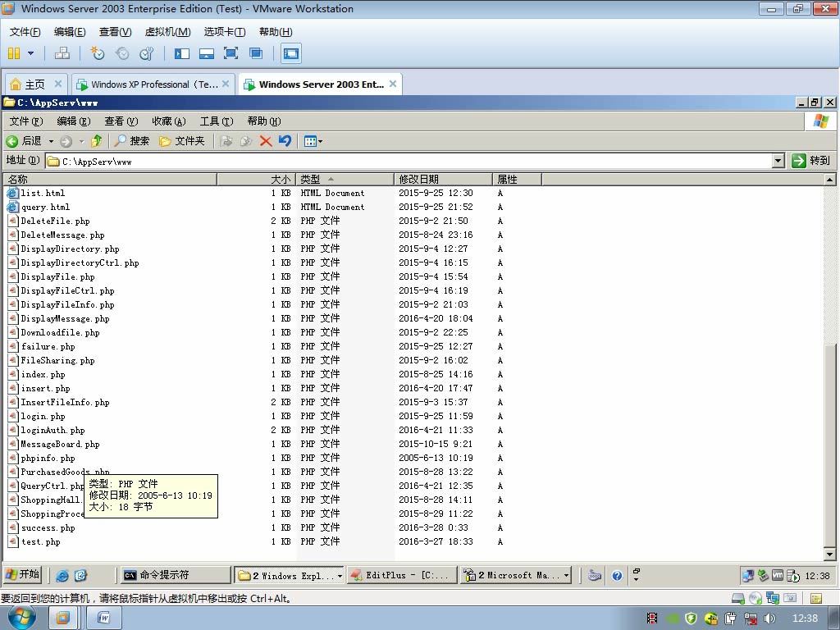Click the host volume speaker tray icon
Viewport: 840px width, 630px height.
click(x=769, y=618)
